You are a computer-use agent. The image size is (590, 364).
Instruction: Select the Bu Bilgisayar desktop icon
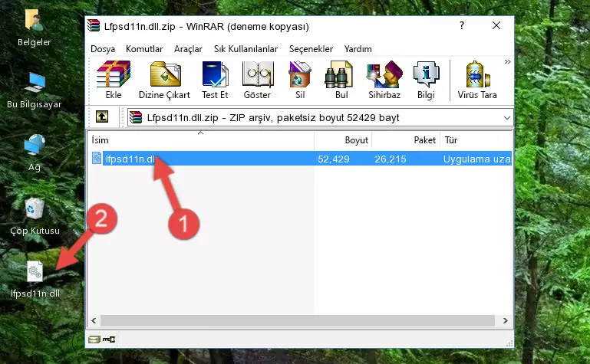click(35, 90)
